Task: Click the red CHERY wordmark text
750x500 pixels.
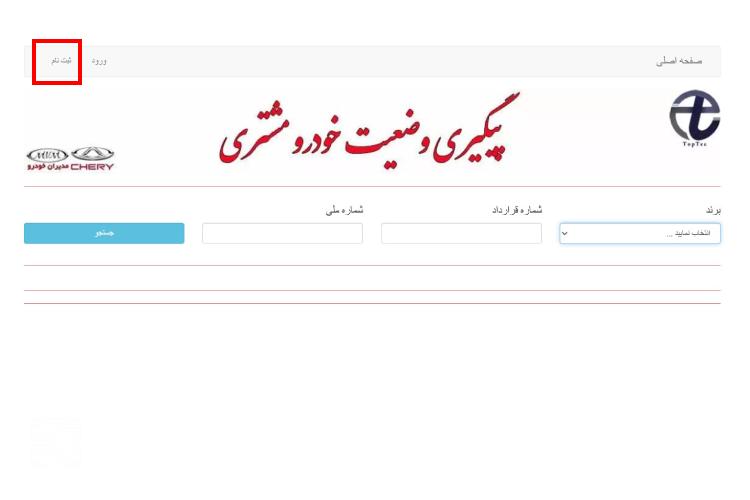Action: tap(92, 167)
